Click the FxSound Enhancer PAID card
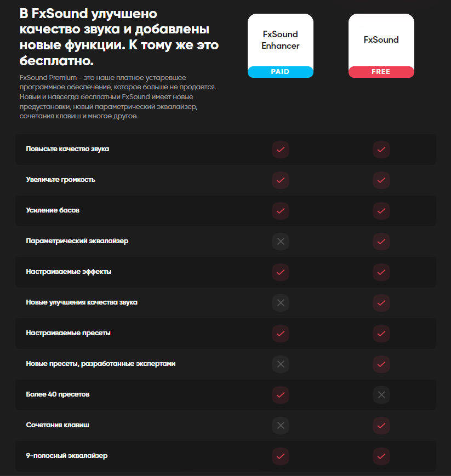The image size is (451, 476). [x=281, y=45]
